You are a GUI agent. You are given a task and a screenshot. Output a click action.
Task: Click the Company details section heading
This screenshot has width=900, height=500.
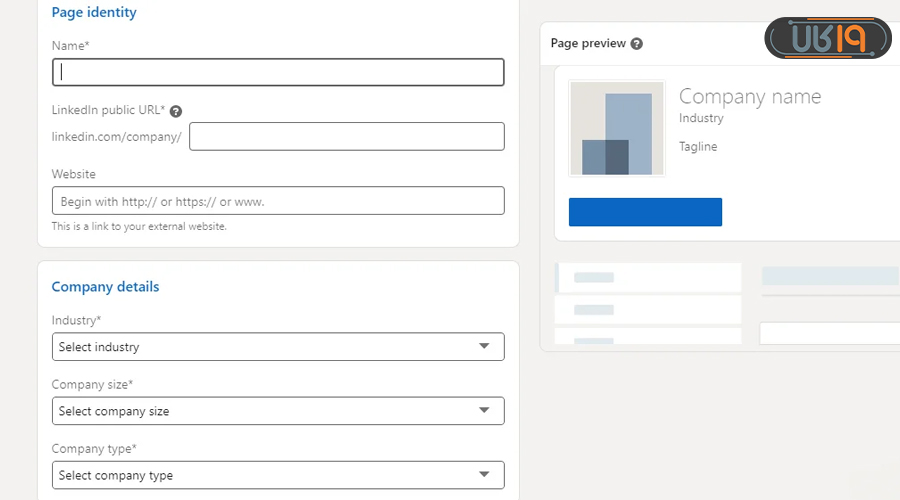coord(105,287)
